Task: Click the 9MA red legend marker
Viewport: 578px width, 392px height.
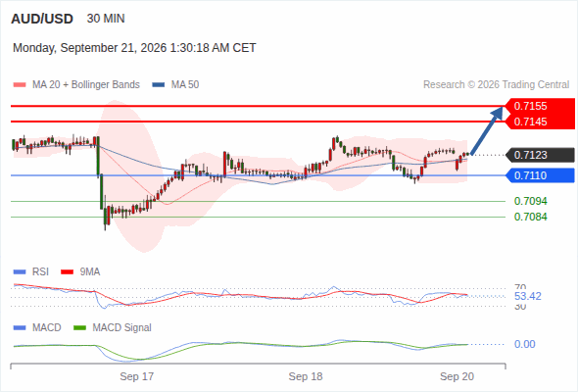Action: pos(67,272)
